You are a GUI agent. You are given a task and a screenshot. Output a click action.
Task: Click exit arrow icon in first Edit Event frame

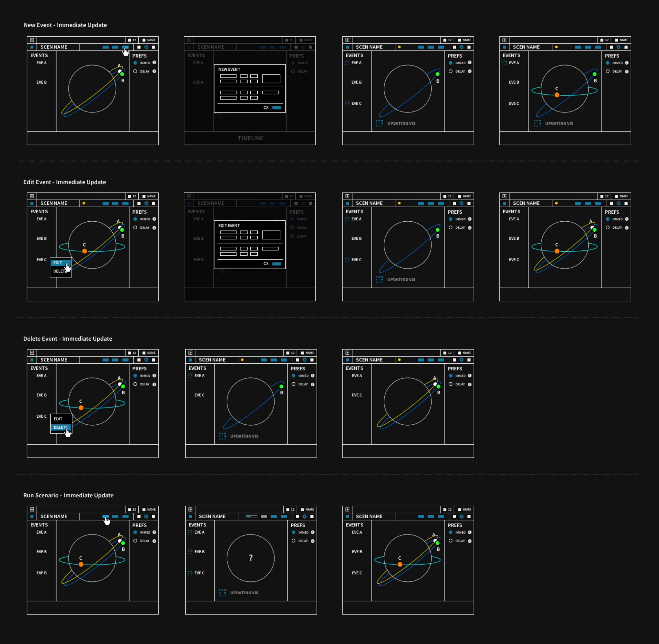[x=32, y=196]
